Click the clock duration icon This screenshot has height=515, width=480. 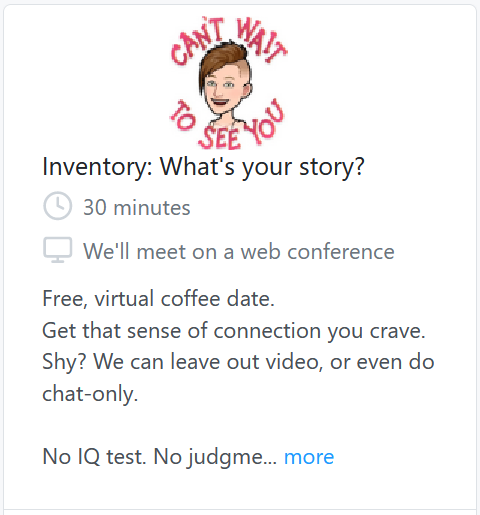57,206
